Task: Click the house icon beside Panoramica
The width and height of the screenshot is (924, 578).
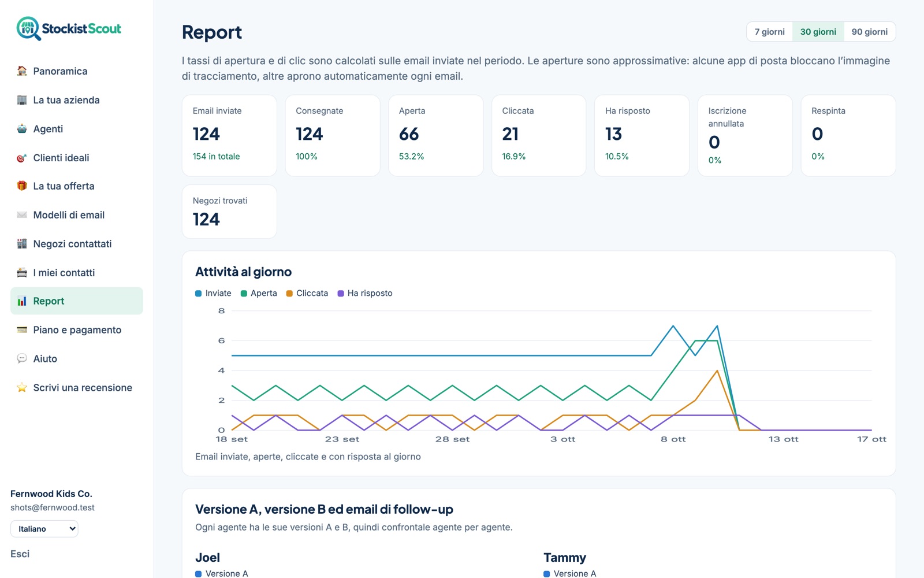Action: (x=22, y=71)
